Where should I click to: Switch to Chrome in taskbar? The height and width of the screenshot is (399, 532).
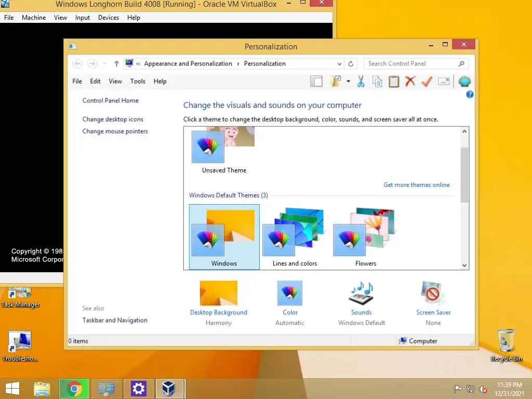(74, 389)
